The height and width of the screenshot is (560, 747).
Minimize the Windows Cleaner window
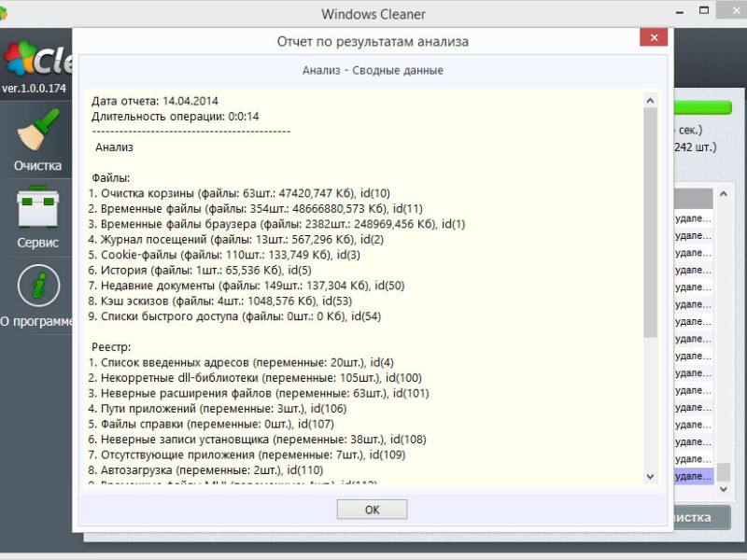pyautogui.click(x=680, y=11)
